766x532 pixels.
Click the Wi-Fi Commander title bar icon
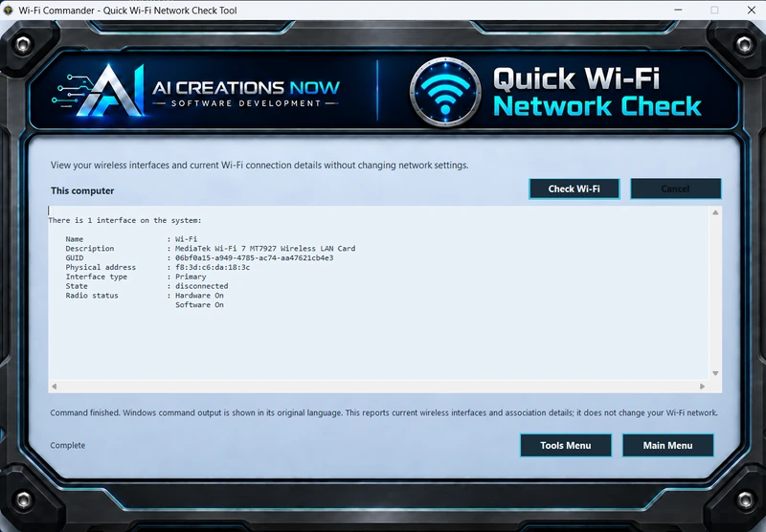pyautogui.click(x=9, y=11)
